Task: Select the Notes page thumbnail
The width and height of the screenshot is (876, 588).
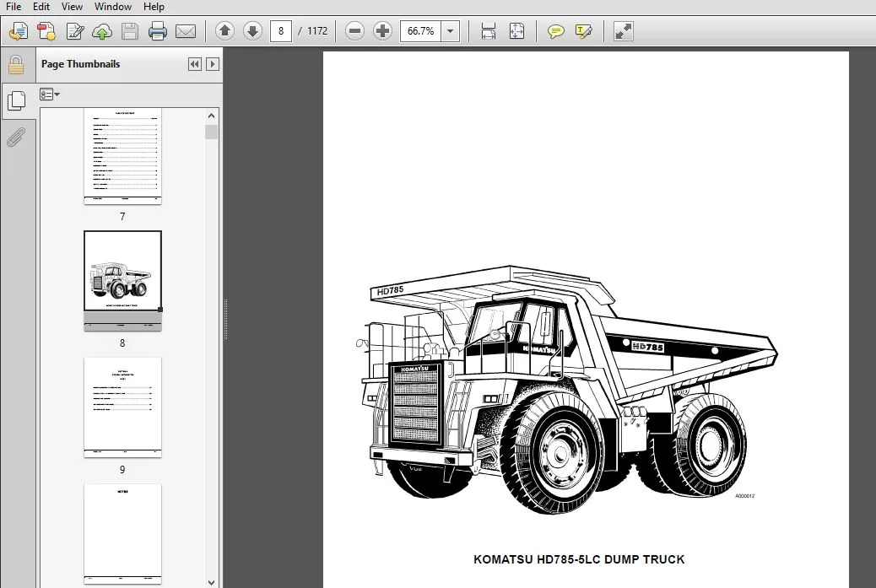Action: [123, 534]
